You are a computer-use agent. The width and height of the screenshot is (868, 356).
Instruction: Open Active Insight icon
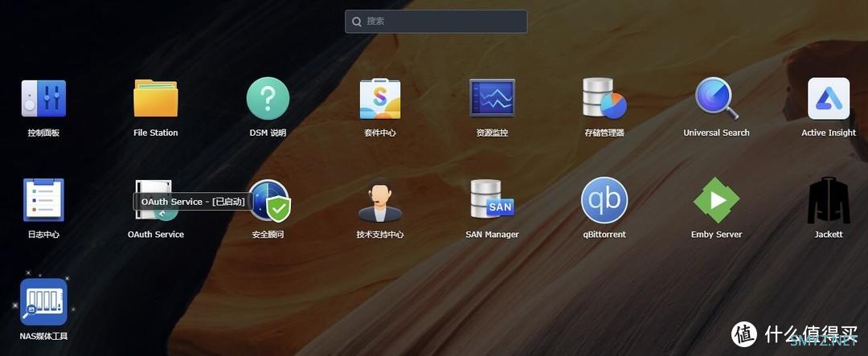(x=829, y=99)
